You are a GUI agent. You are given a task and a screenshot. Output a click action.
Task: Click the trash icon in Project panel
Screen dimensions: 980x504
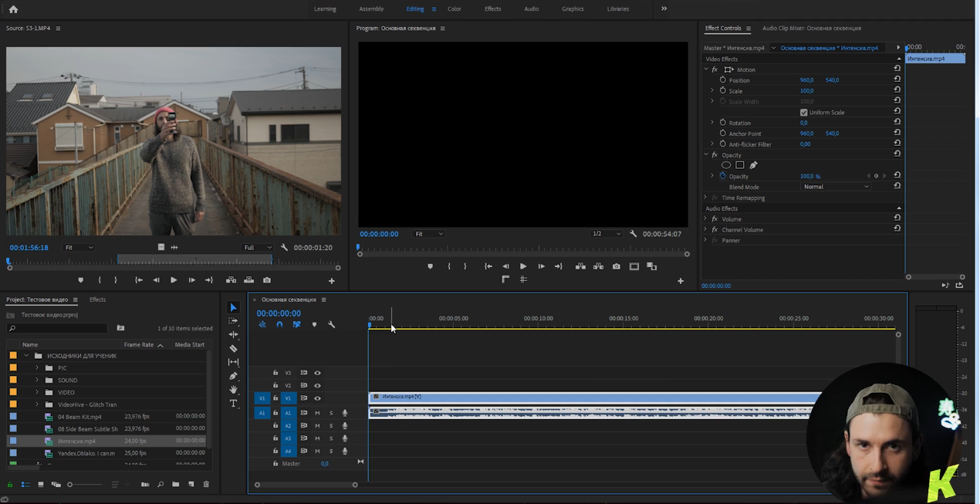pos(206,485)
